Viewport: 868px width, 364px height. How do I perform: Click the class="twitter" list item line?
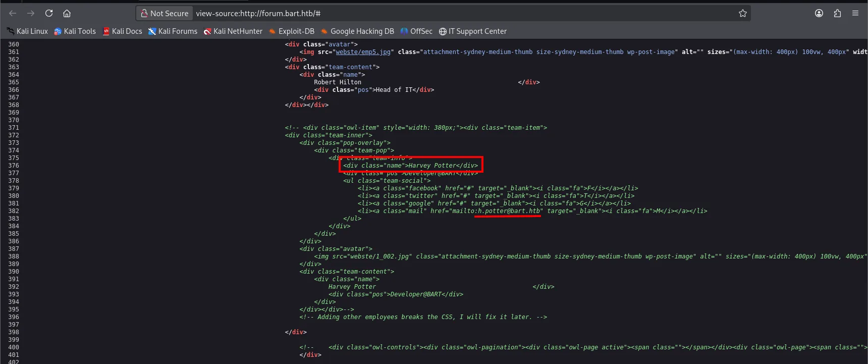click(x=496, y=196)
